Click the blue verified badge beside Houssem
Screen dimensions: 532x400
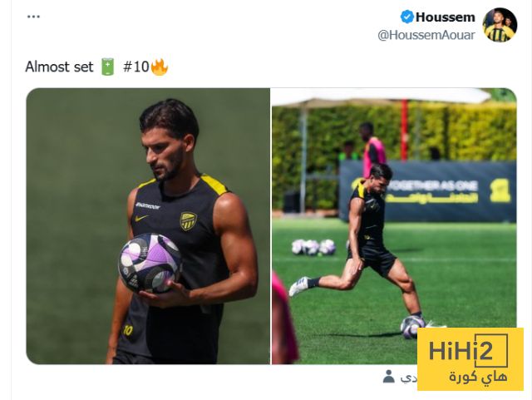[x=406, y=17]
